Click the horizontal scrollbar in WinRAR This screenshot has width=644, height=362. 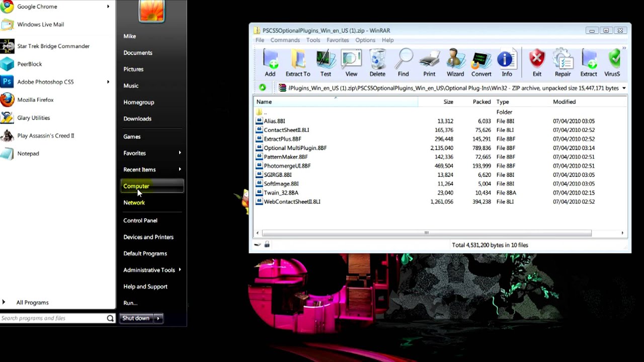click(x=427, y=233)
